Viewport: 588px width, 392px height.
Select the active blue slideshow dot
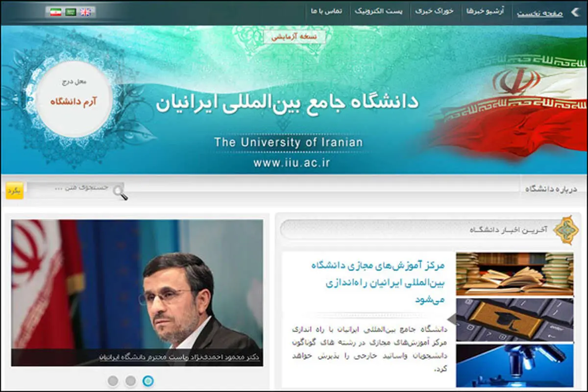coord(148,380)
